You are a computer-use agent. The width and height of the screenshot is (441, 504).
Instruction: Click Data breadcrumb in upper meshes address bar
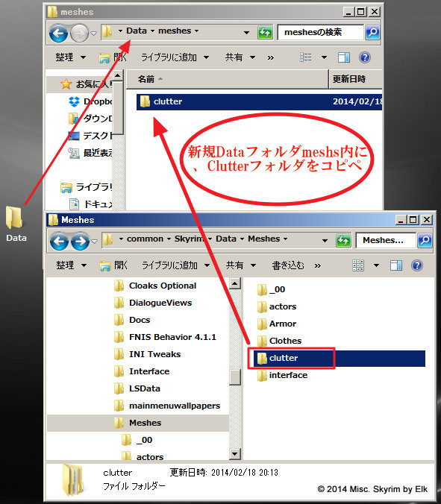coord(137,31)
